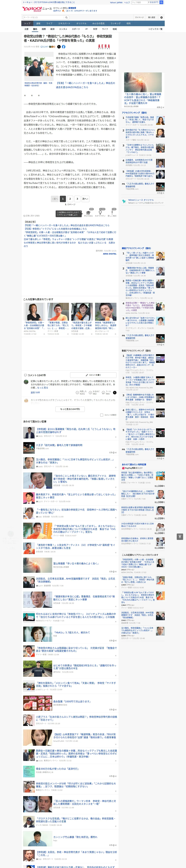Screen dimensions: 186x868
Task: Click the 返信 55件 replies link
Action: click(35, 393)
